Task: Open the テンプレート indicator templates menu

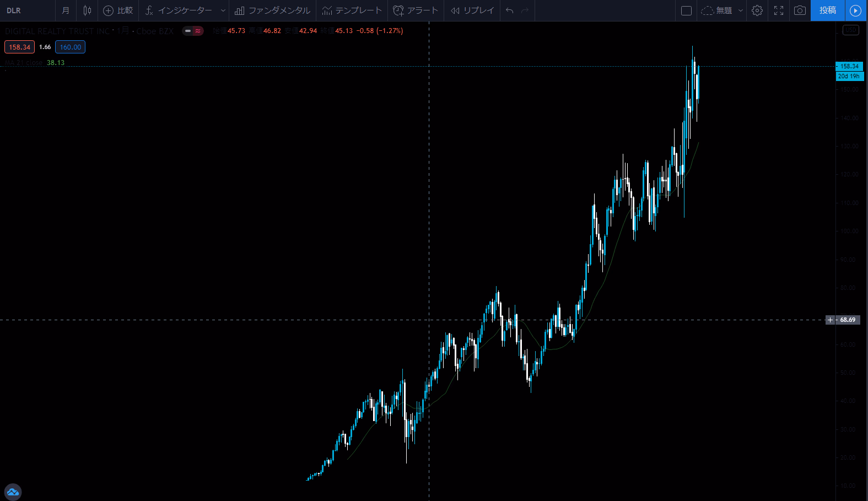Action: coord(352,10)
